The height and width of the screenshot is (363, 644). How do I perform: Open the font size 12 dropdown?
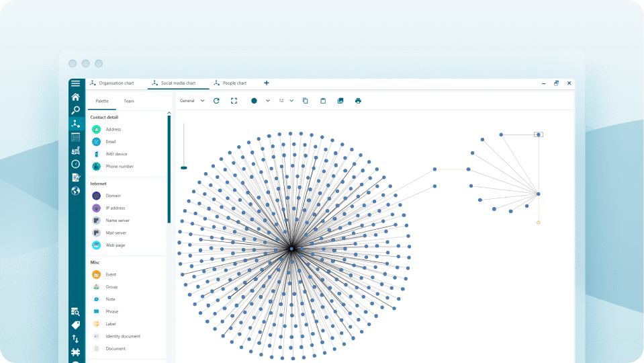pos(286,101)
